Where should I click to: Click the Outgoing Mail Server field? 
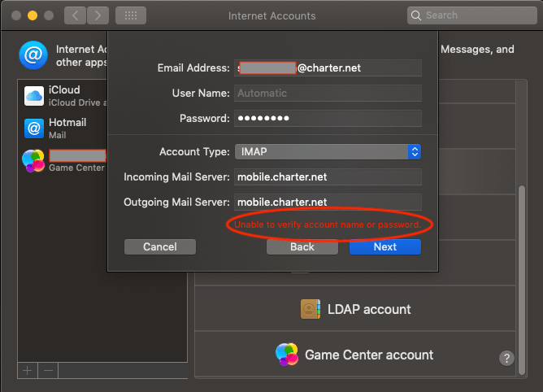click(x=328, y=202)
